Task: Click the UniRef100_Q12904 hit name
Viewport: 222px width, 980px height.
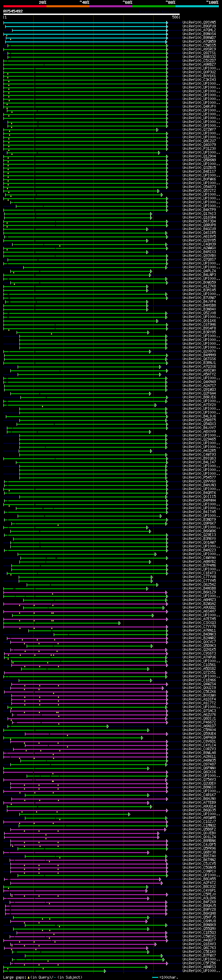Action: click(x=199, y=156)
